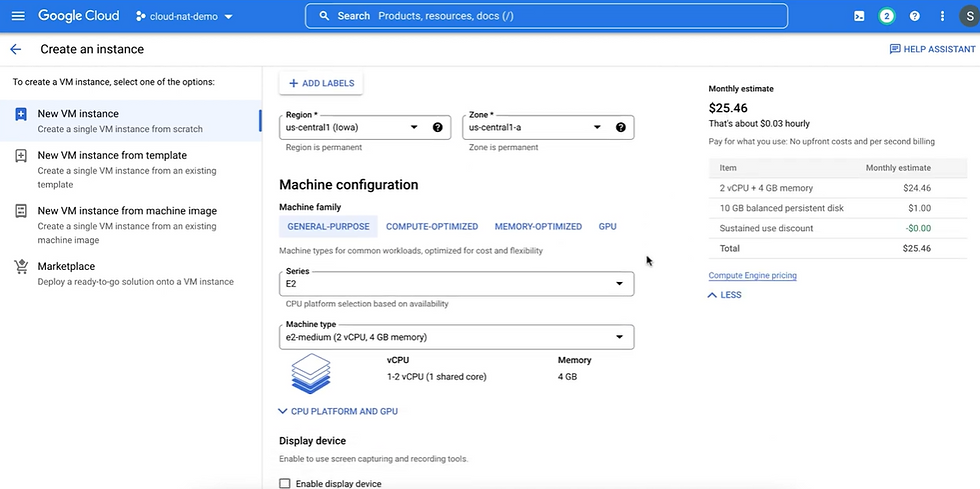
Task: Select the General-Purpose machine family tab
Action: [328, 226]
